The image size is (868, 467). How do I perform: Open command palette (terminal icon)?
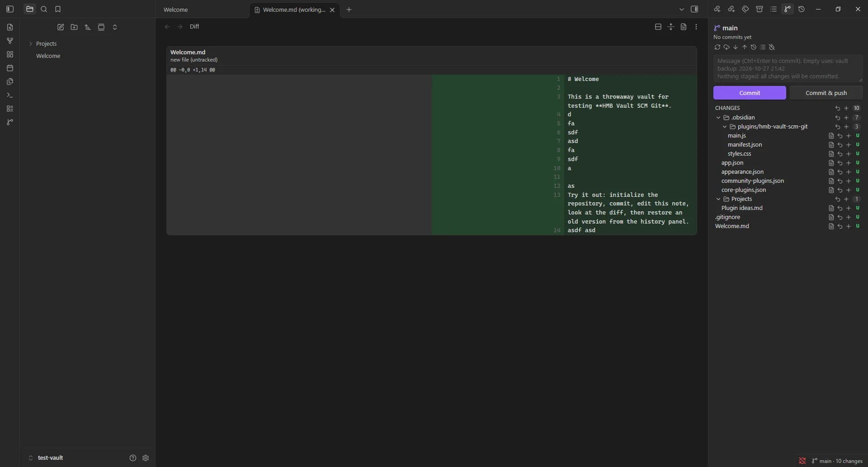point(10,95)
